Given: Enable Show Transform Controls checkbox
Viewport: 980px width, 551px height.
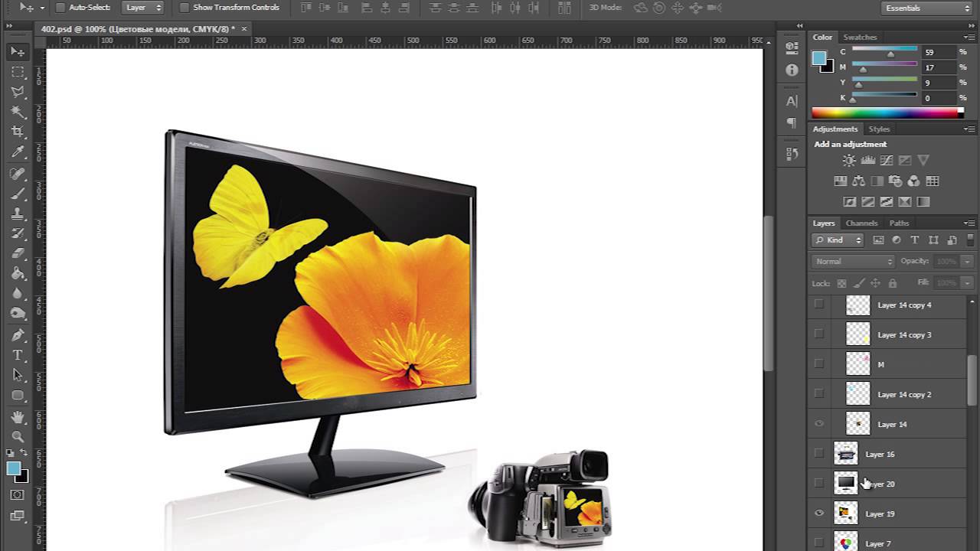Looking at the screenshot, I should (x=184, y=8).
